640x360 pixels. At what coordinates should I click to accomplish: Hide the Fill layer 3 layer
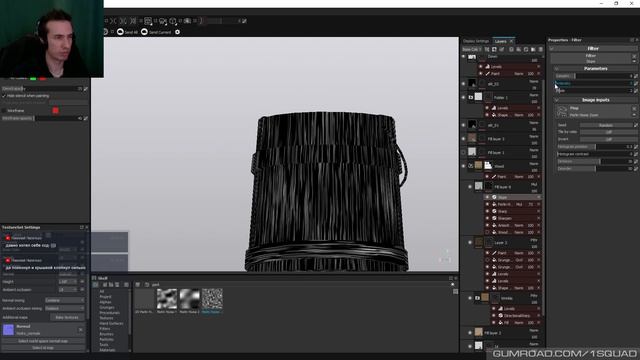tap(463, 139)
